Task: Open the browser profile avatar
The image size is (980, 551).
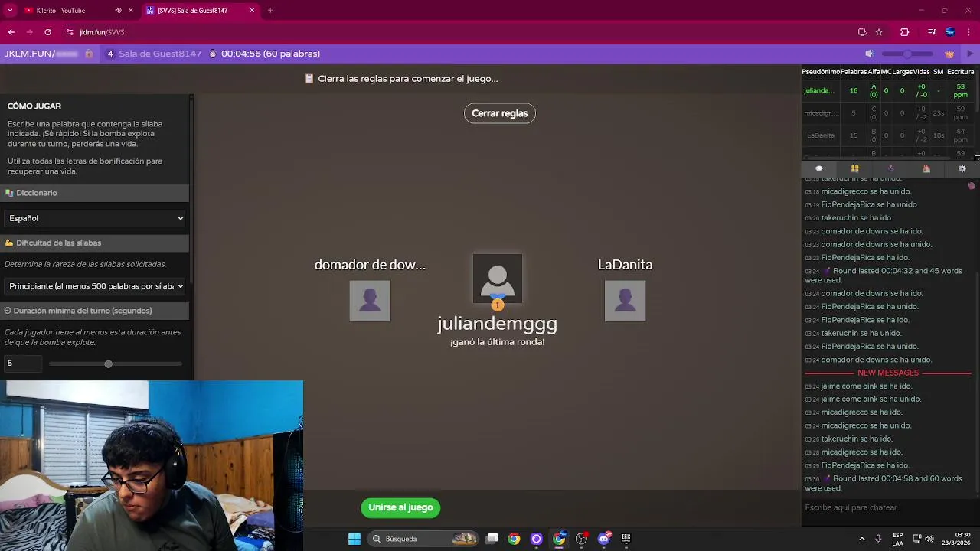Action: click(950, 32)
